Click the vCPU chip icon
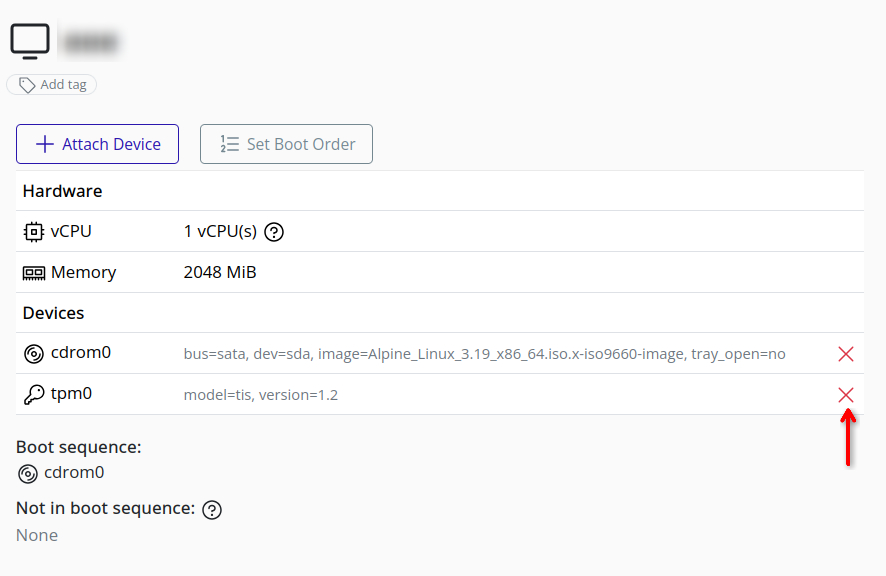 coord(33,232)
